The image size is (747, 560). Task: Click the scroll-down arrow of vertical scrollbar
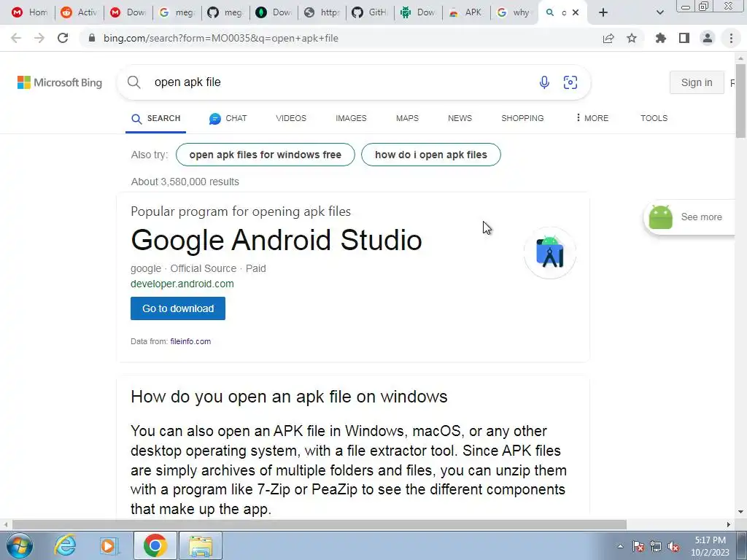(x=740, y=512)
